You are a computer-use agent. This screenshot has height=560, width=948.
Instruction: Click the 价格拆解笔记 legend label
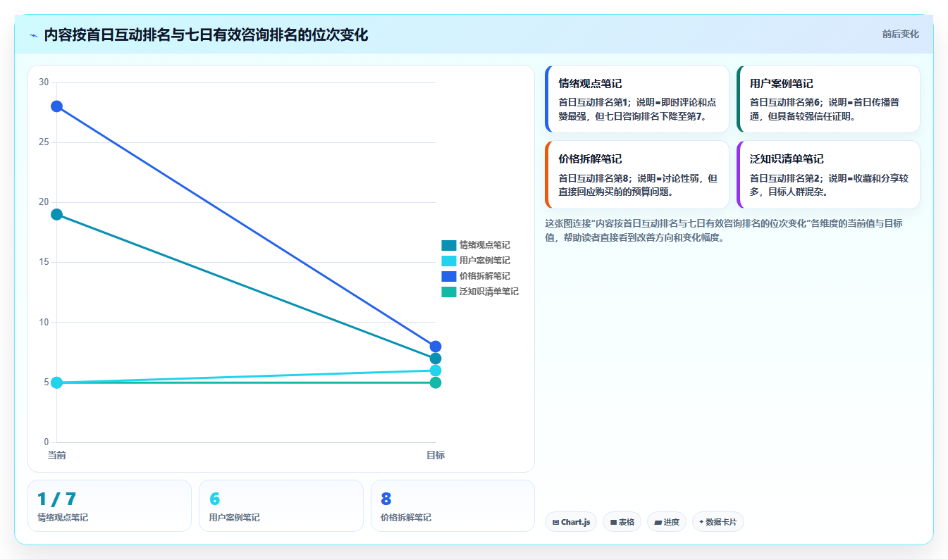point(485,276)
